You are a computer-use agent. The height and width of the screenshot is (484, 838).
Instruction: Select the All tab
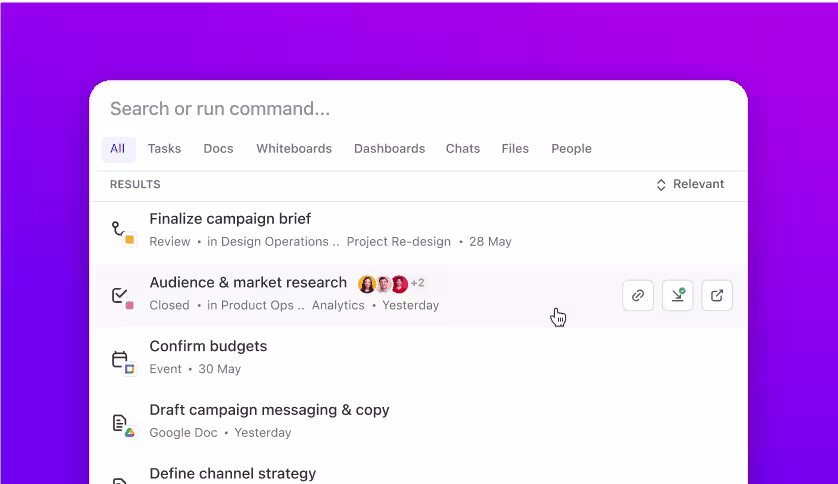click(118, 149)
